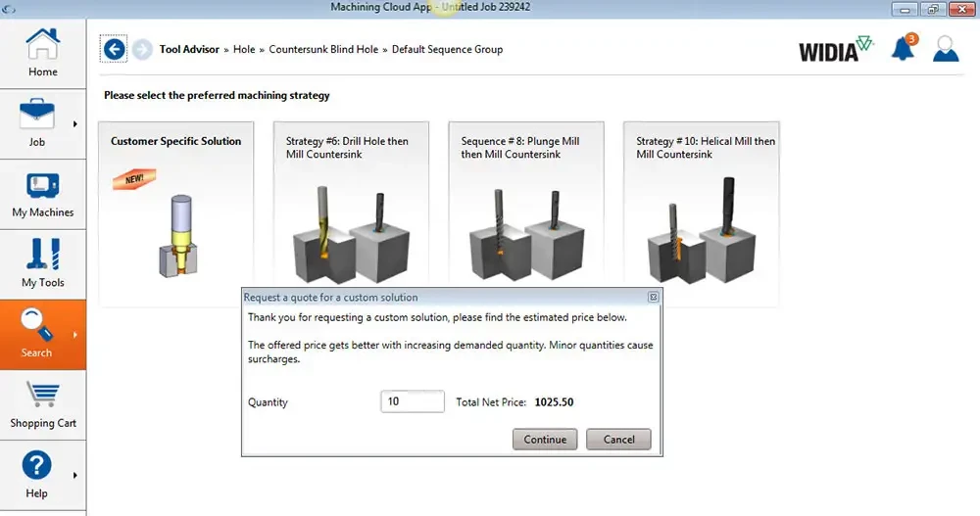Viewport: 980px width, 516px height.
Task: Expand the Job submenu arrow
Action: 75,123
